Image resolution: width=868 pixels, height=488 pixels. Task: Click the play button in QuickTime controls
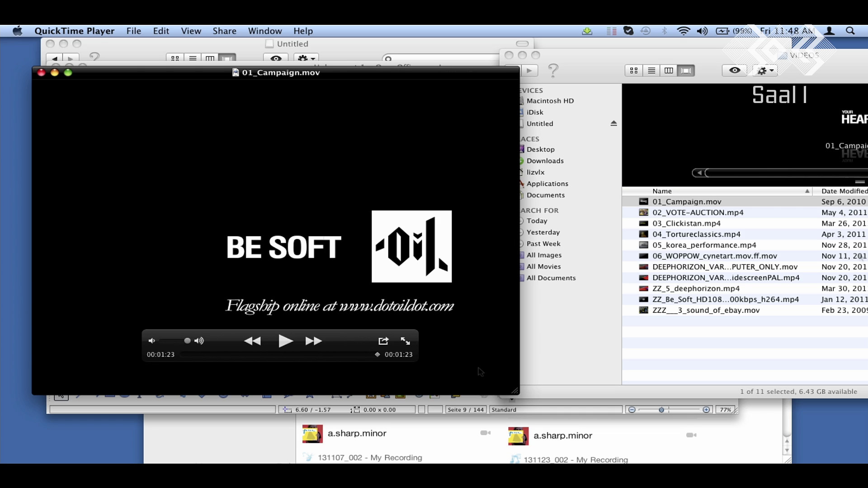(286, 341)
